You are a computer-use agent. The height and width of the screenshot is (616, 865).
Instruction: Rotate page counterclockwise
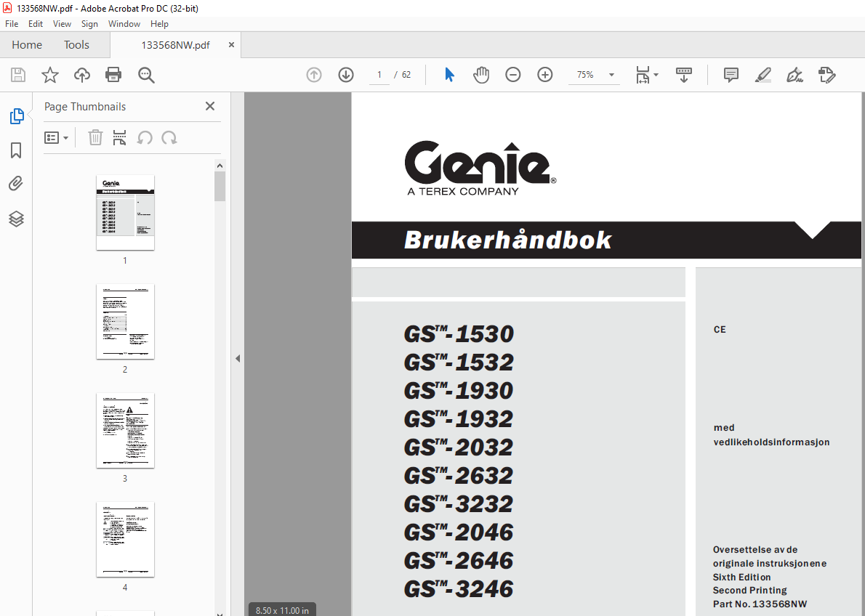[145, 137]
